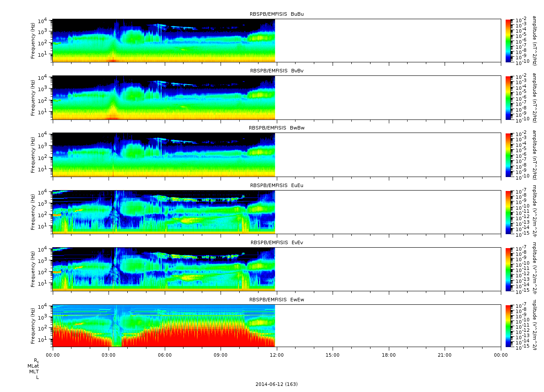The height and width of the screenshot is (392, 544).
Task: Click the '03:00' time axis tick label
Action: [109, 355]
